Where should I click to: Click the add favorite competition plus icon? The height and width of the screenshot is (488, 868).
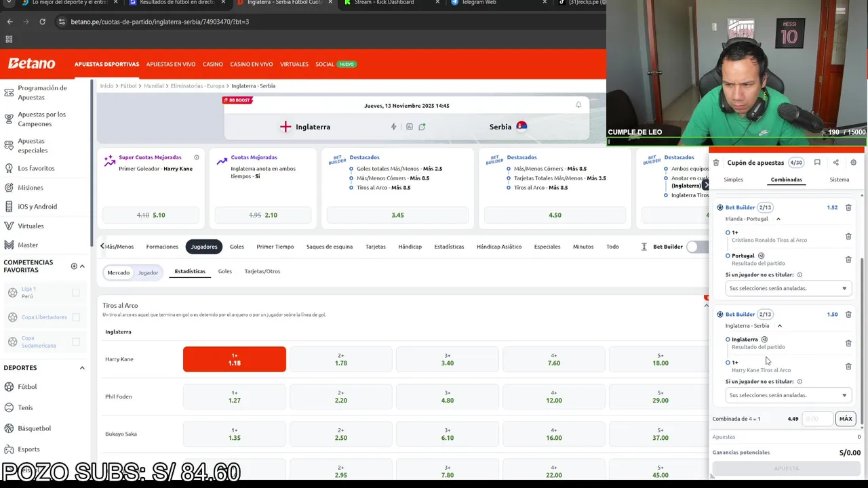pos(74,266)
